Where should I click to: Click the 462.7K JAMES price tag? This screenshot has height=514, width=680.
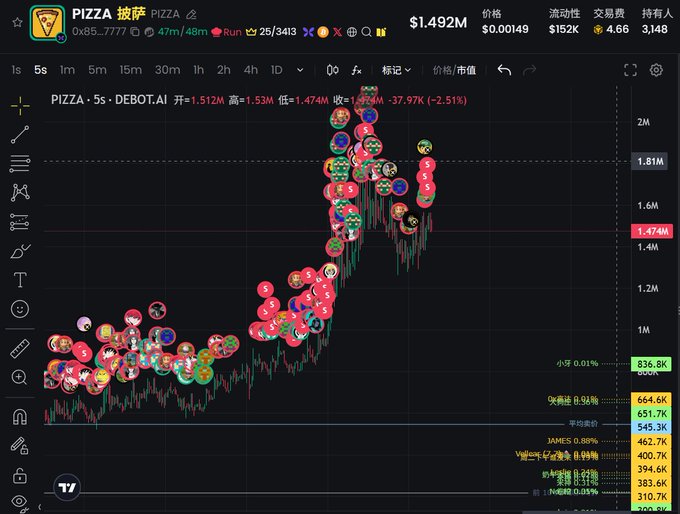coord(652,442)
